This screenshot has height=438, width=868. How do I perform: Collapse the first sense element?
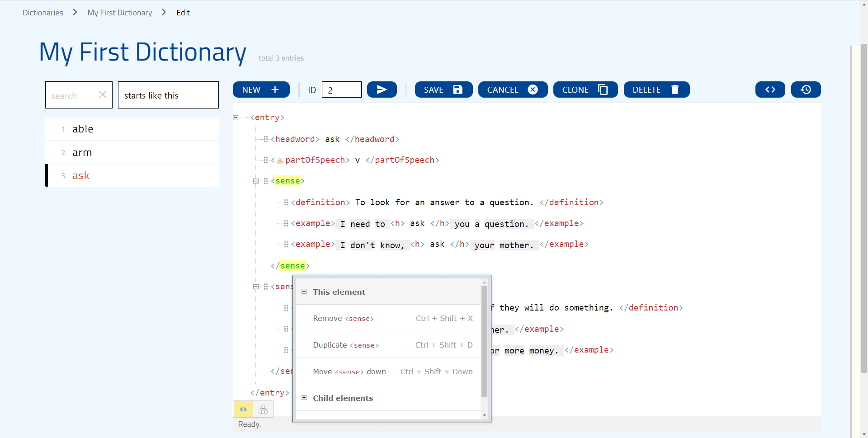[256, 181]
